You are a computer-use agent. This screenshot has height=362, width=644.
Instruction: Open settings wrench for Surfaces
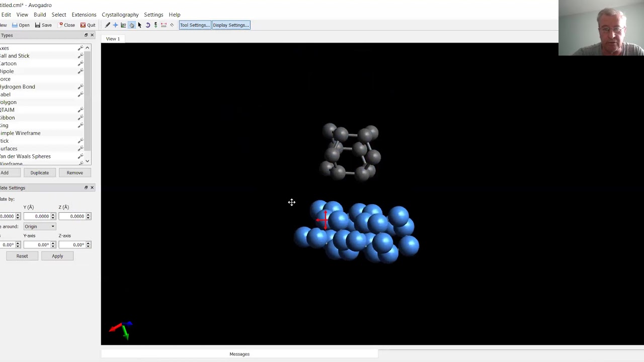80,149
